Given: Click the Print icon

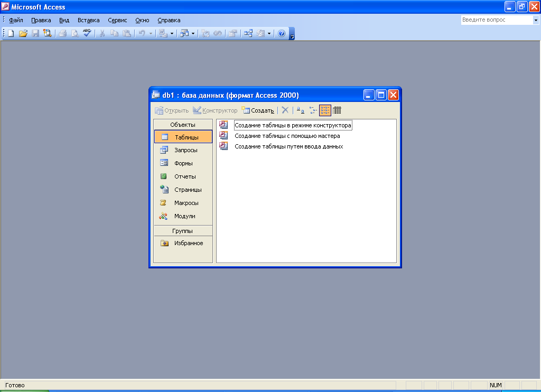Looking at the screenshot, I should click(x=62, y=33).
